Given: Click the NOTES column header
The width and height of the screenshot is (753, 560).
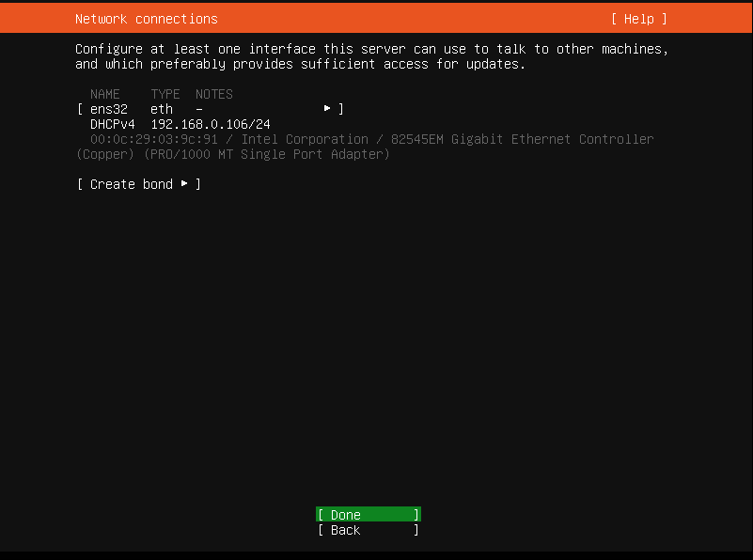Looking at the screenshot, I should point(214,94).
